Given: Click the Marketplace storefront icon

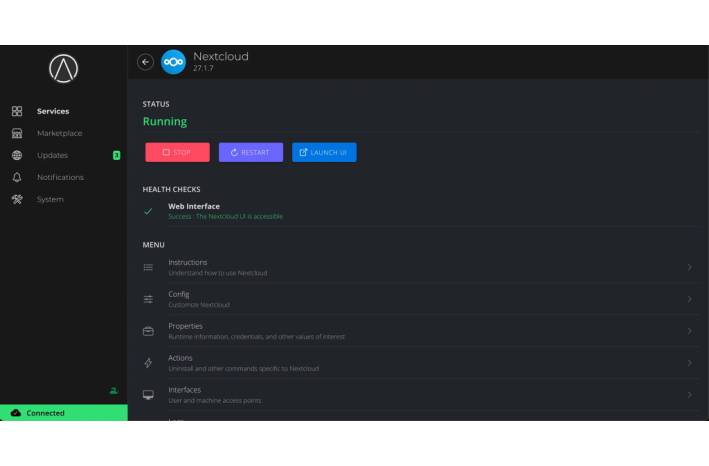Looking at the screenshot, I should pyautogui.click(x=17, y=133).
